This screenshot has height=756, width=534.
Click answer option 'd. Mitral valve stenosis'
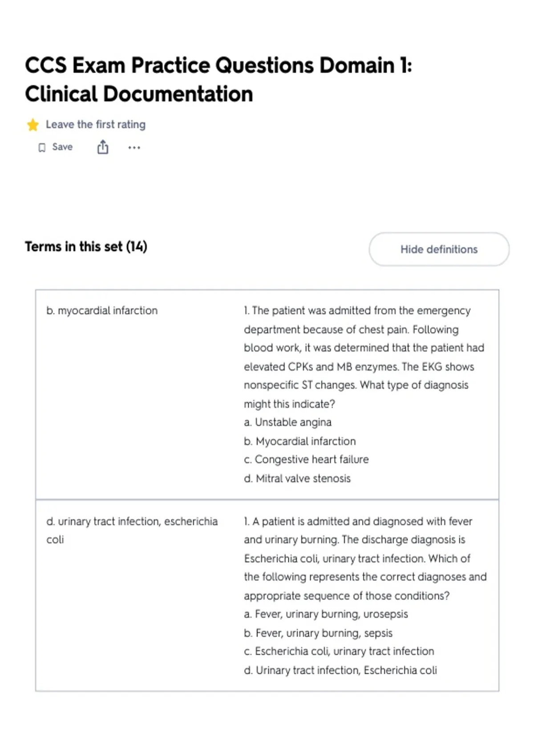[x=297, y=479]
